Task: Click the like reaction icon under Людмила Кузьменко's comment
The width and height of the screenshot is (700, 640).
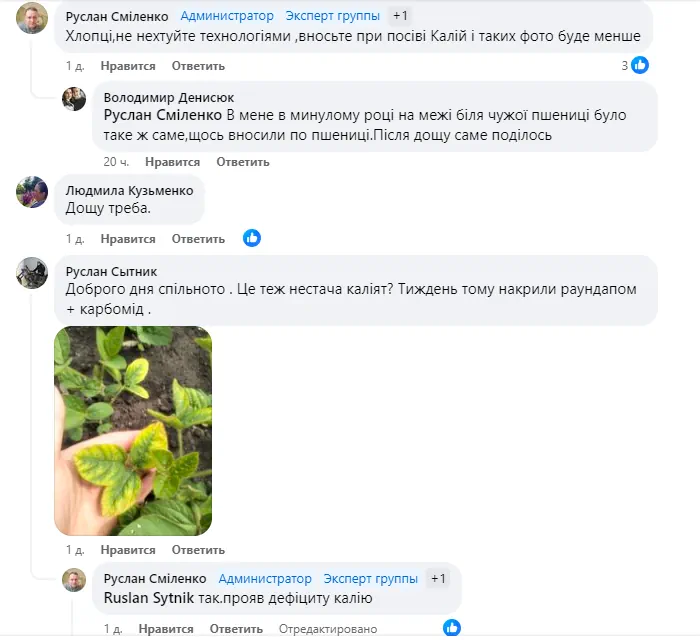Action: [252, 238]
